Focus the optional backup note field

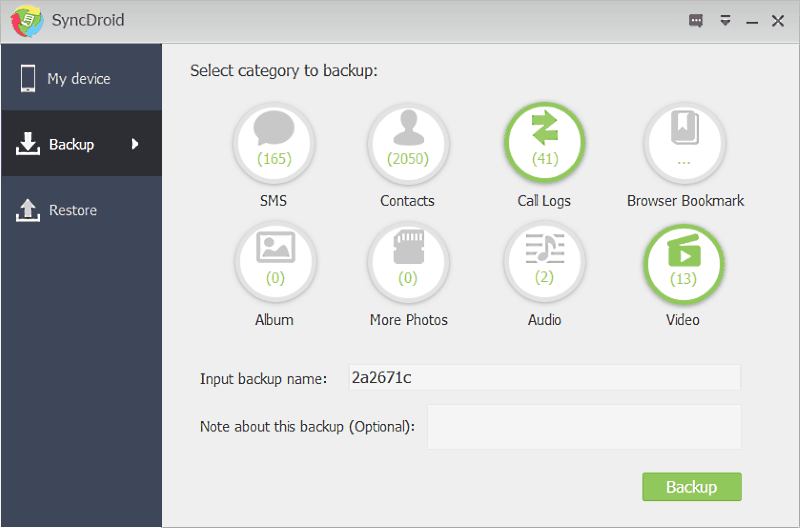pos(584,427)
